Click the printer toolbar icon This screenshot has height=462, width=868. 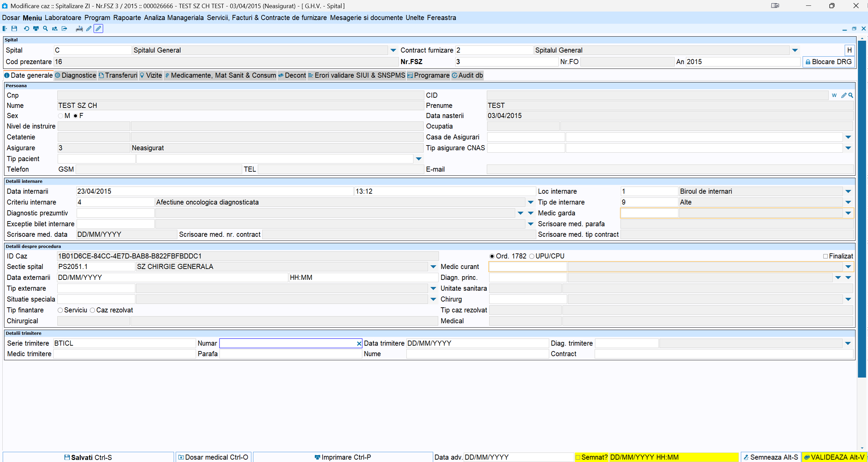pyautogui.click(x=36, y=29)
